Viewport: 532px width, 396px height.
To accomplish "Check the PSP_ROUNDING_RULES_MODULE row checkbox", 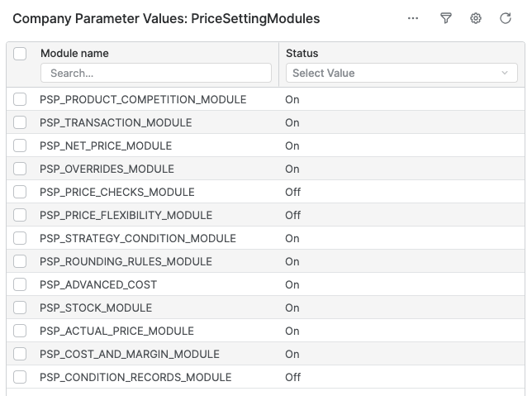I will 20,261.
